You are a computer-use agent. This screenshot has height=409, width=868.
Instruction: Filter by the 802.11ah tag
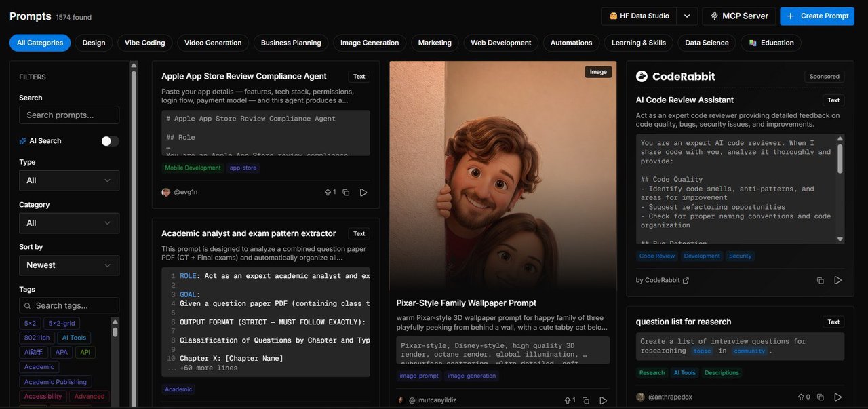(x=37, y=338)
